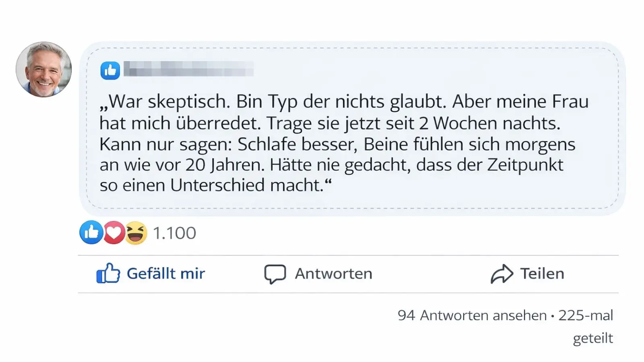Image resolution: width=644 pixels, height=362 pixels.
Task: View the 1.100 reactions count
Action: coord(174,233)
